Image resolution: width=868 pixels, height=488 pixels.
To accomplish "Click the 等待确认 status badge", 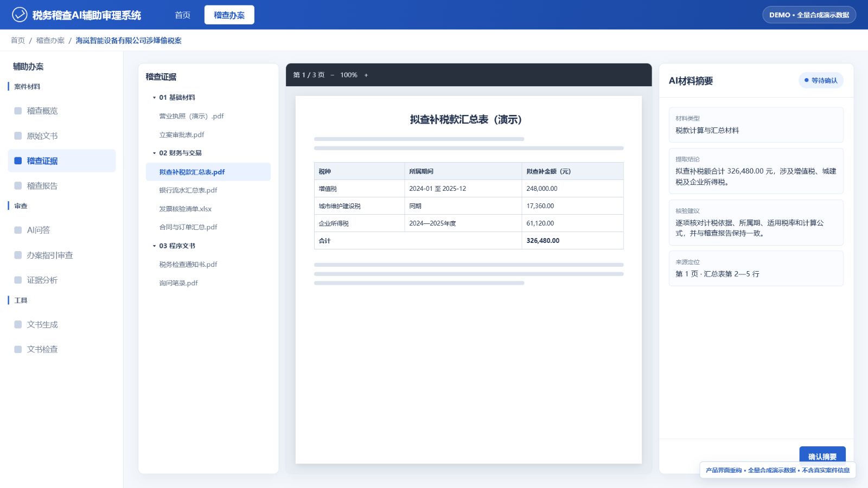I will pyautogui.click(x=821, y=80).
